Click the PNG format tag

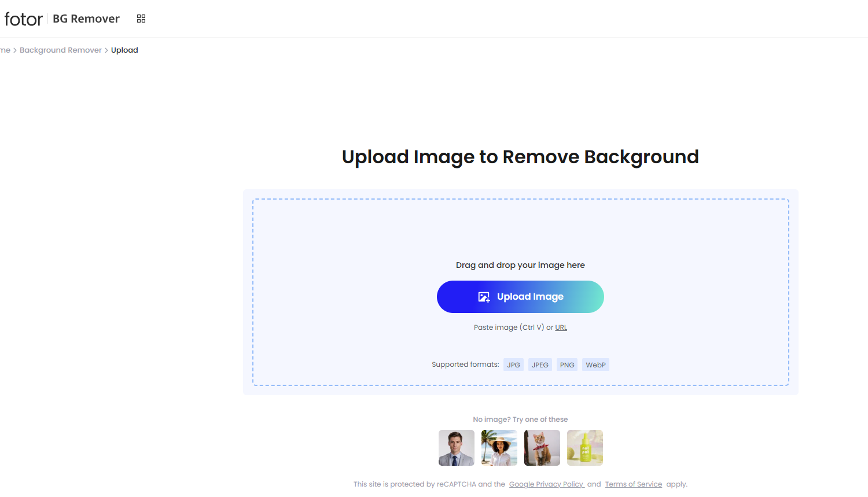(x=567, y=365)
